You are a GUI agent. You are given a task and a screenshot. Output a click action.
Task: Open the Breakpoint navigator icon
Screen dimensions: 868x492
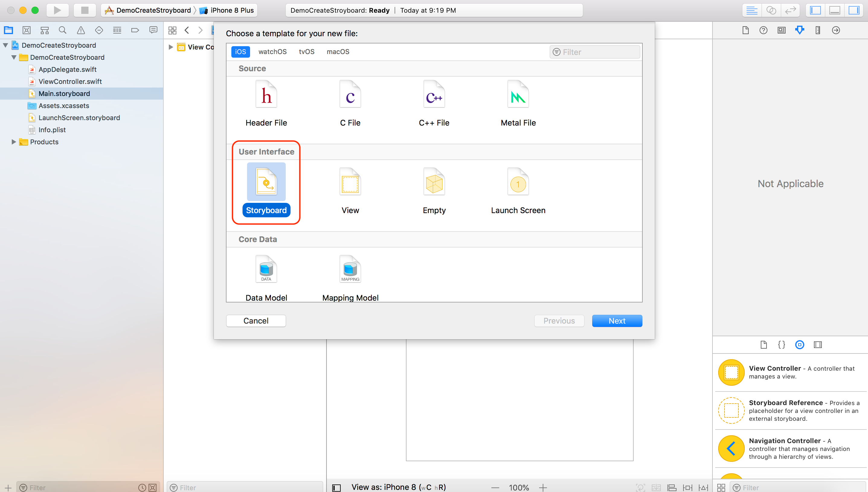point(135,30)
